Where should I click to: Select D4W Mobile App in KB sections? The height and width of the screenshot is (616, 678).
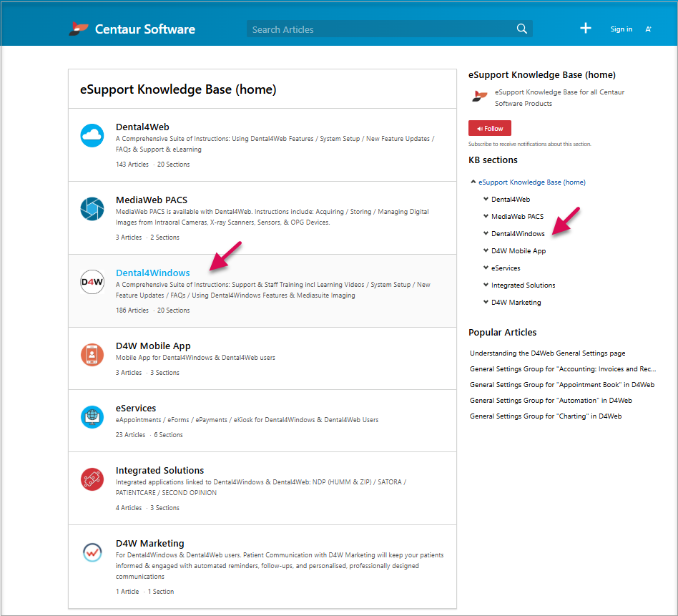(x=519, y=251)
